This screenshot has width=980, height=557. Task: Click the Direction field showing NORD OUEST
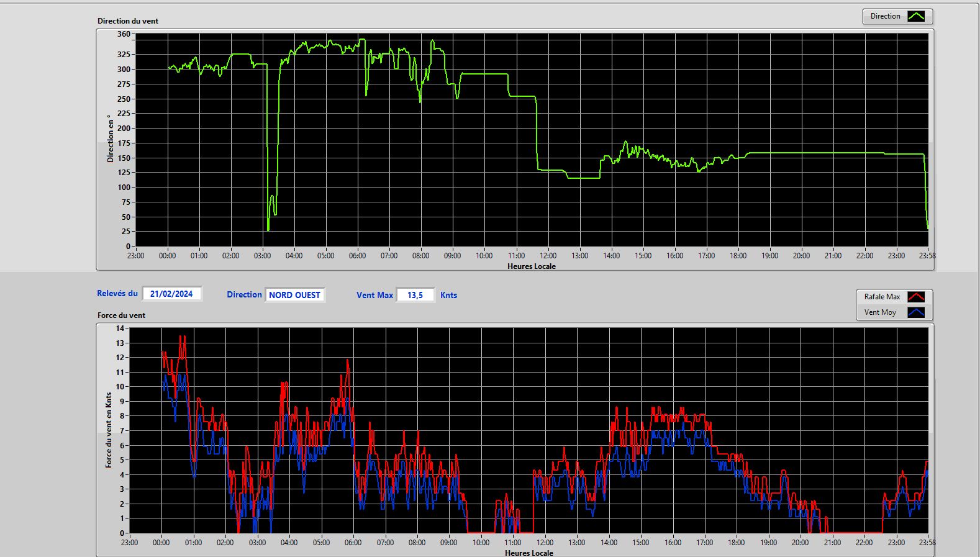[x=294, y=295]
